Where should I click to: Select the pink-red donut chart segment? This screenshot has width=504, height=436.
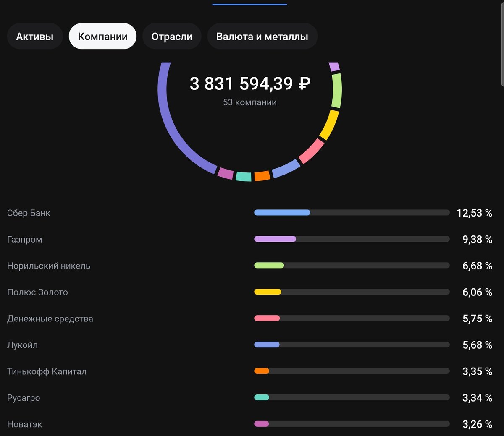(311, 151)
